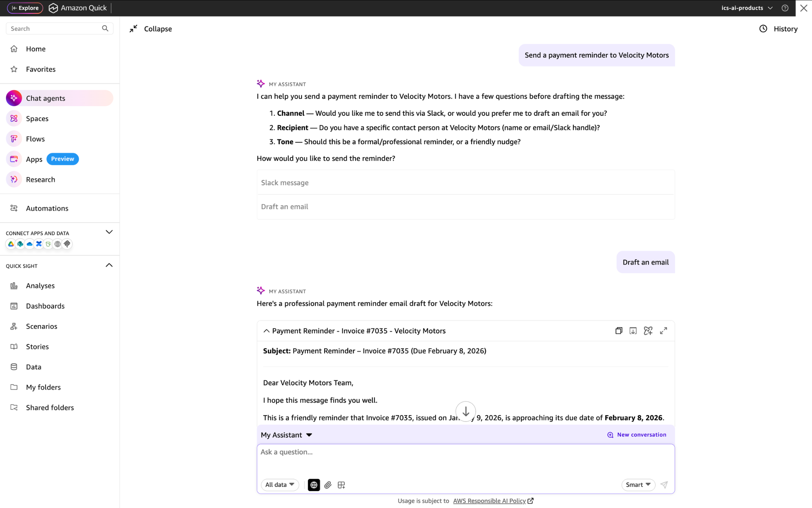
Task: Toggle the web search globe button
Action: (314, 485)
